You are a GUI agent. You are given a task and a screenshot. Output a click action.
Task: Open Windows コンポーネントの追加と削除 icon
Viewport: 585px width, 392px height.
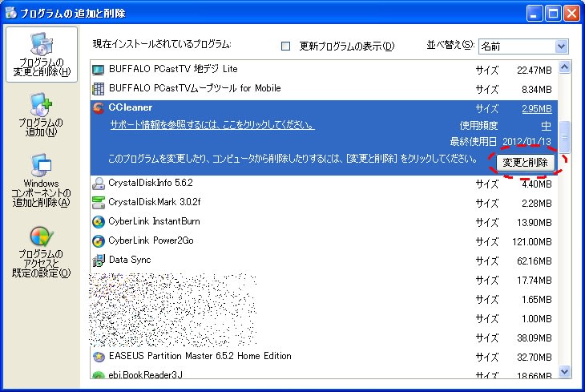(42, 180)
